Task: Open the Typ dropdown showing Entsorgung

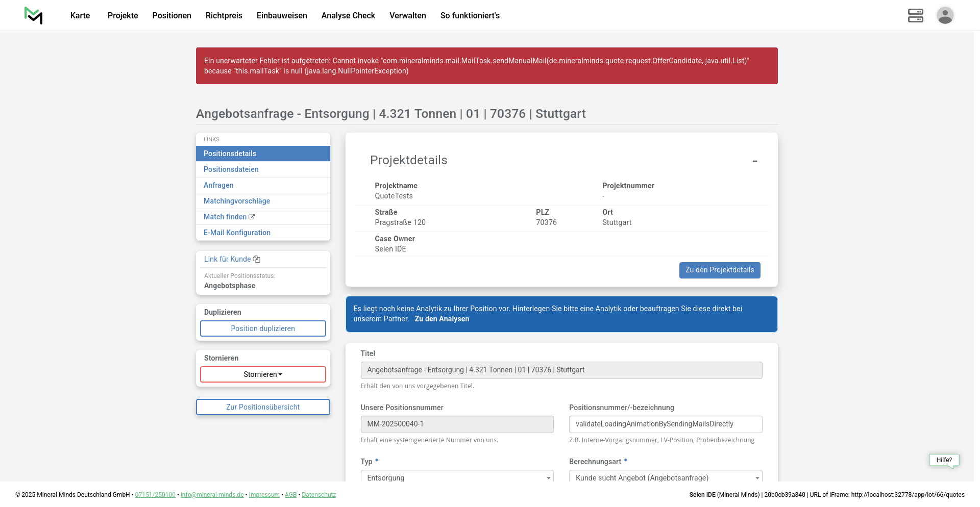Action: click(457, 477)
